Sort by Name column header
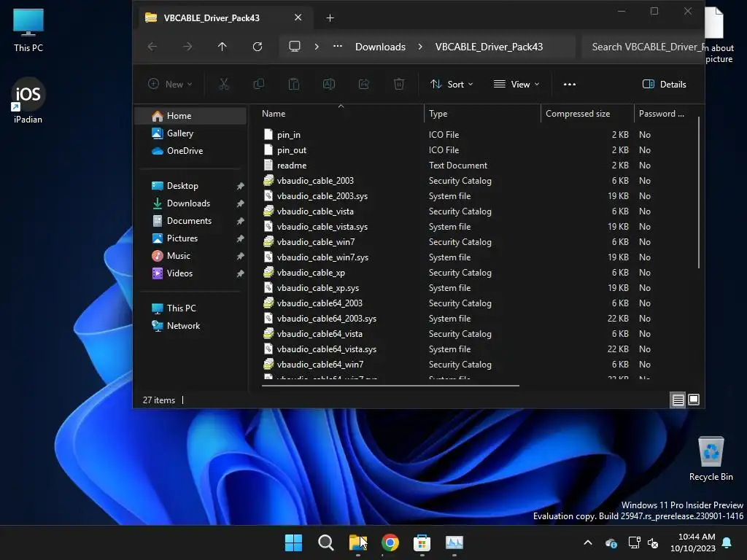Image resolution: width=747 pixels, height=560 pixels. coord(341,114)
